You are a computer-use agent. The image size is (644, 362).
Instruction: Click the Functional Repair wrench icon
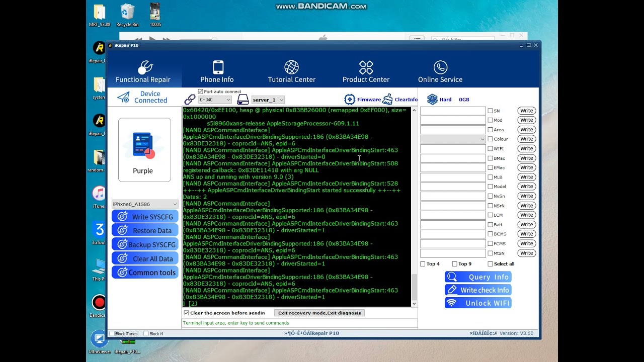click(x=145, y=67)
